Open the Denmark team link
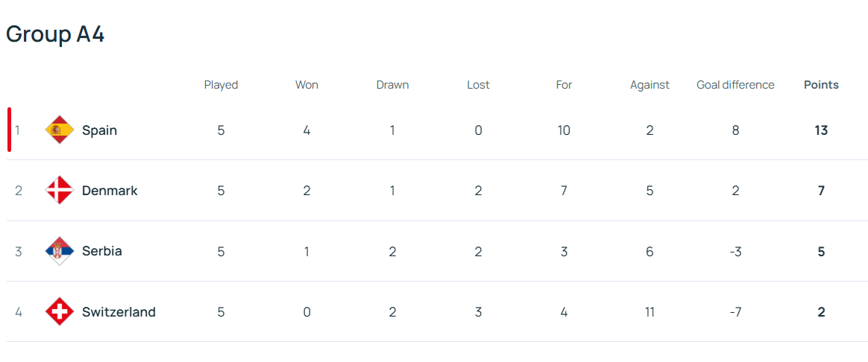This screenshot has width=868, height=362. click(110, 191)
